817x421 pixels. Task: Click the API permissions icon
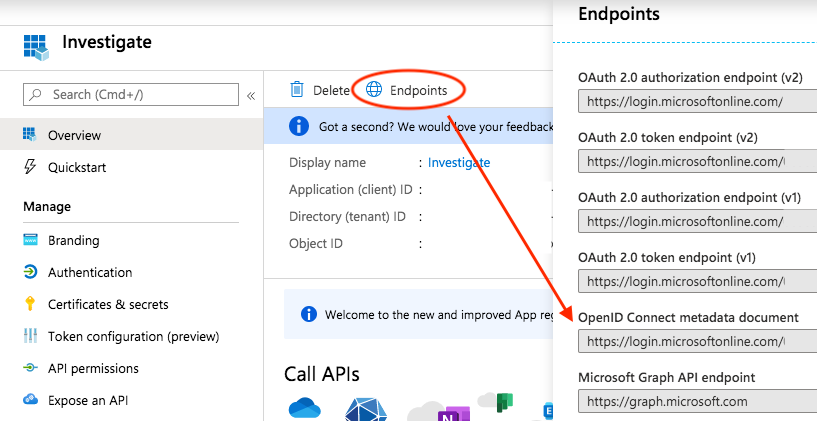pyautogui.click(x=29, y=368)
